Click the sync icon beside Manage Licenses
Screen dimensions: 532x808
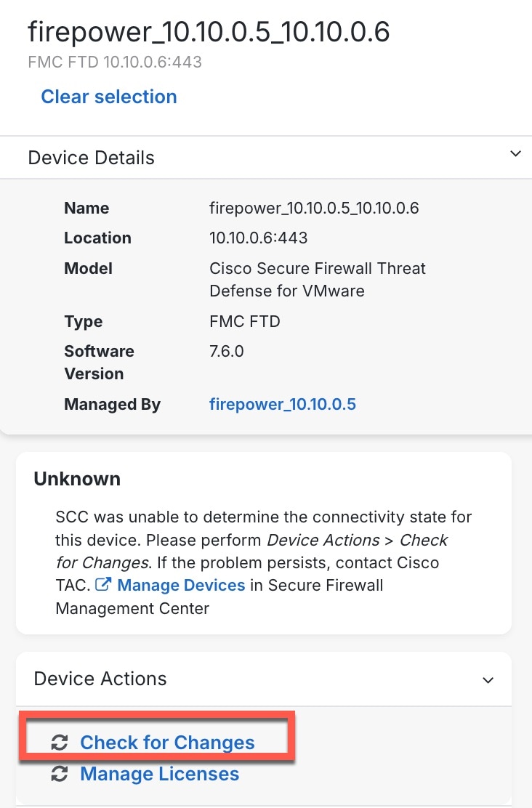pos(60,773)
